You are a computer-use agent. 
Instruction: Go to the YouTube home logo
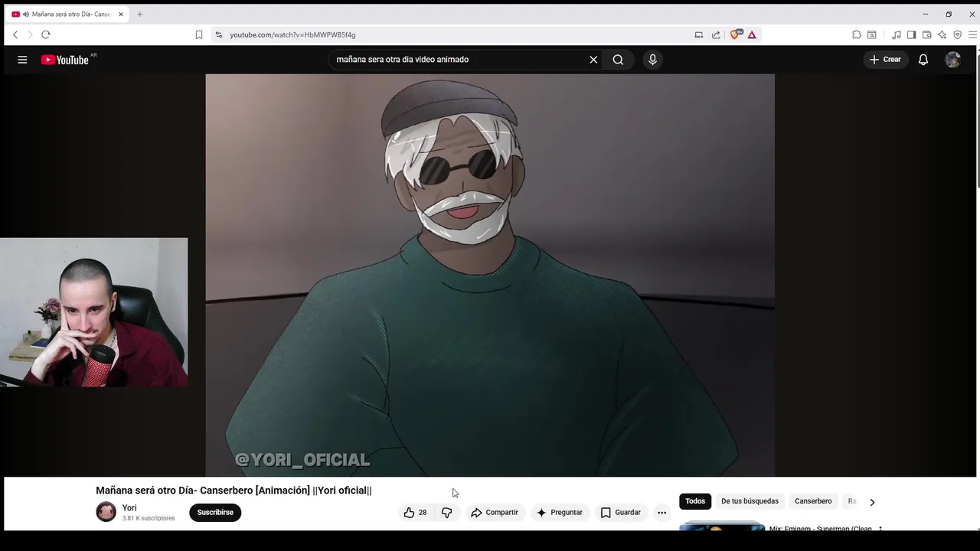tap(65, 60)
